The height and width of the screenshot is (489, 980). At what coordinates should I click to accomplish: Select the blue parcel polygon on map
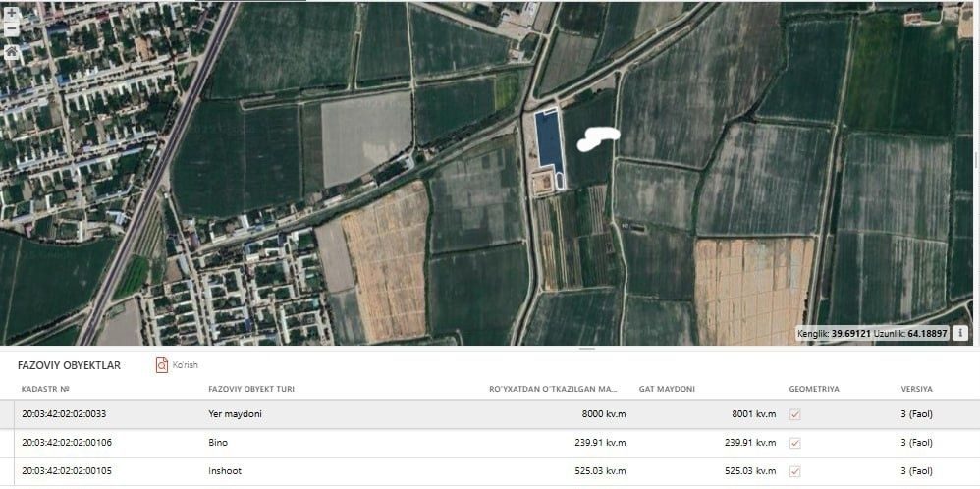pyautogui.click(x=549, y=142)
